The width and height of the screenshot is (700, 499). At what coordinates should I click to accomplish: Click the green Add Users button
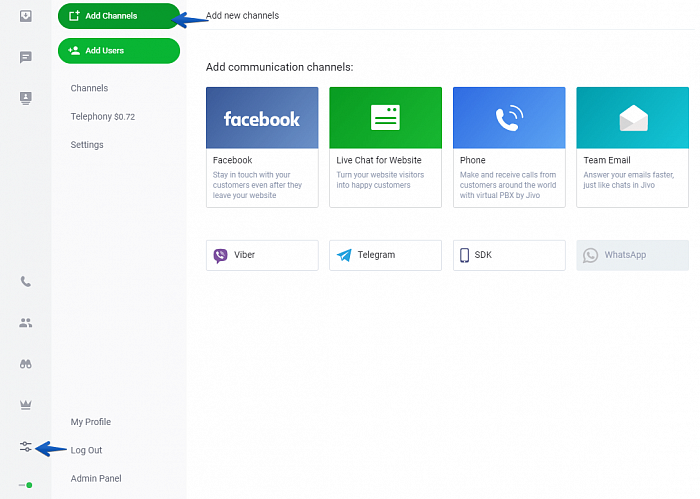pos(119,51)
